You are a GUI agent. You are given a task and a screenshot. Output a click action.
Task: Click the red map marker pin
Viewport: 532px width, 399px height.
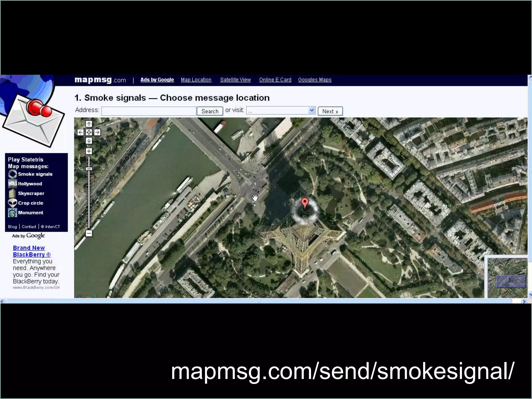305,203
